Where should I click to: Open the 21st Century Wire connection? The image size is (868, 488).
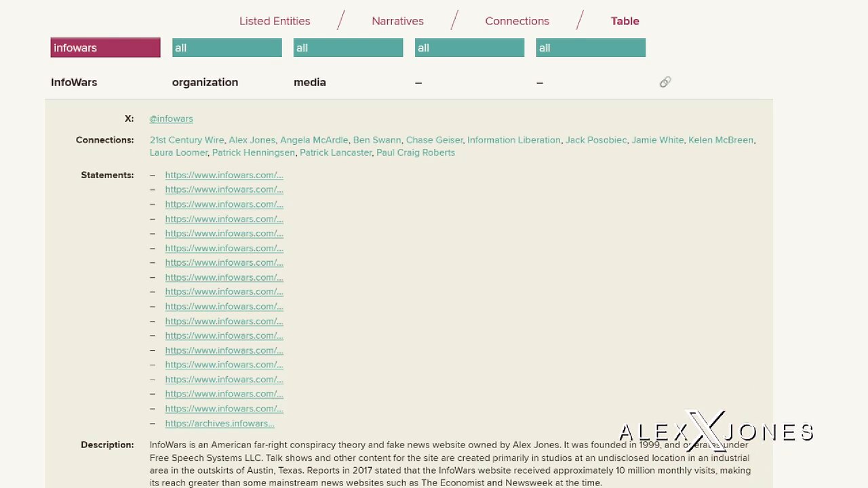[186, 140]
